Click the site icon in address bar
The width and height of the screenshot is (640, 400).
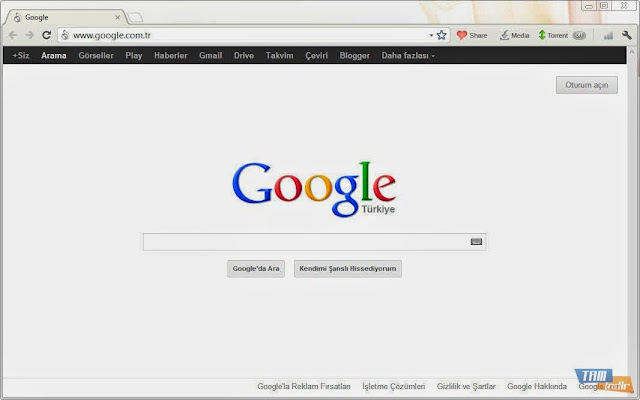pos(65,36)
